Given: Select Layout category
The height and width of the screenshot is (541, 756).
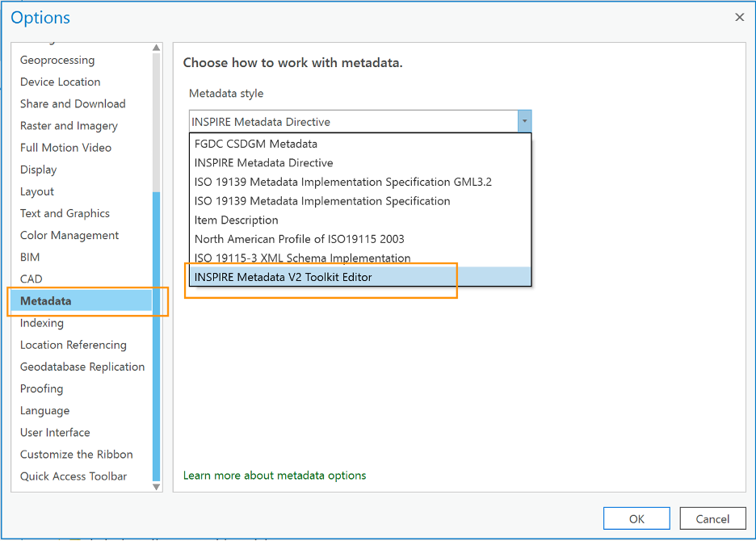Looking at the screenshot, I should tap(37, 191).
